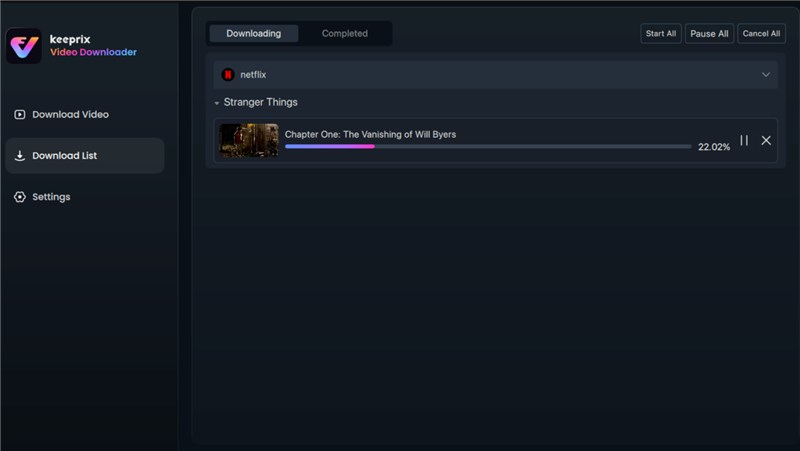Click the Pause All button
The width and height of the screenshot is (800, 451).
709,34
